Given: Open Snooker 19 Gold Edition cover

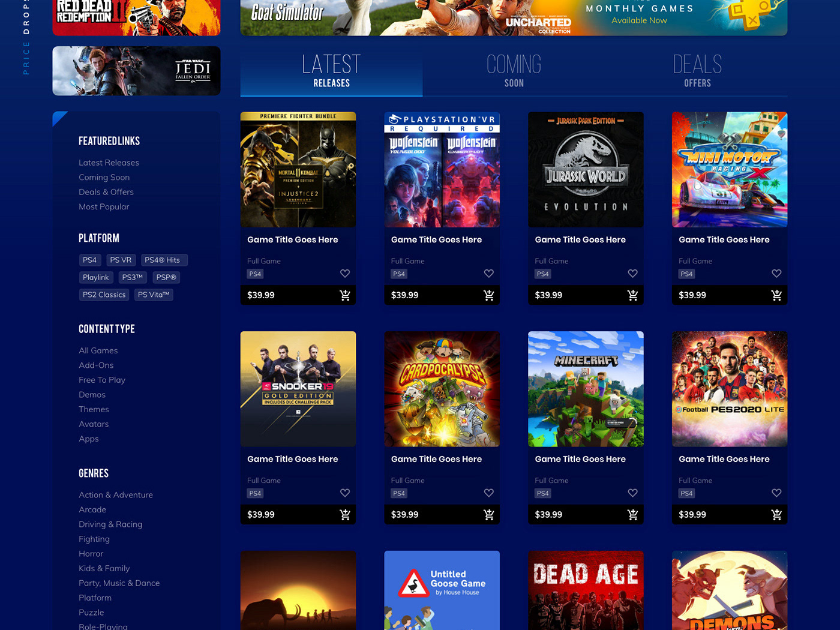Looking at the screenshot, I should click(x=298, y=389).
